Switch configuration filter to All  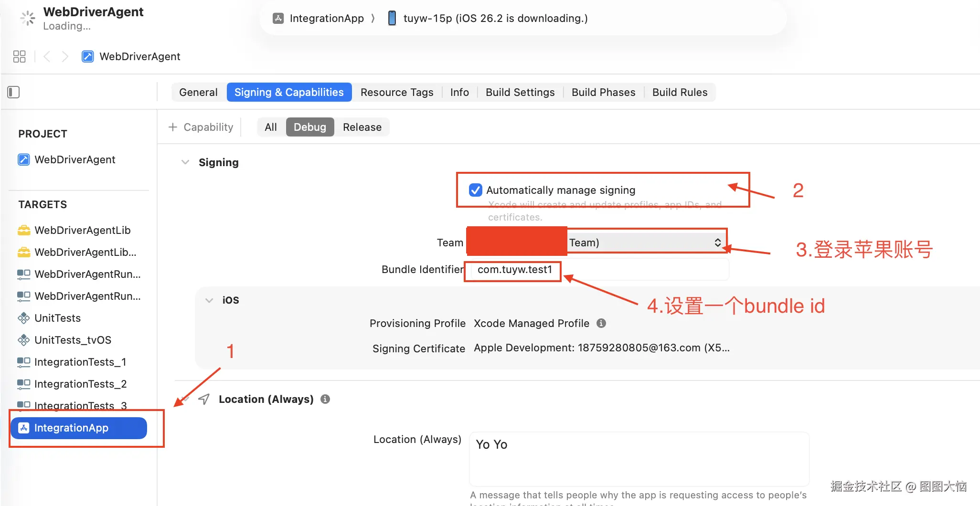[271, 127]
